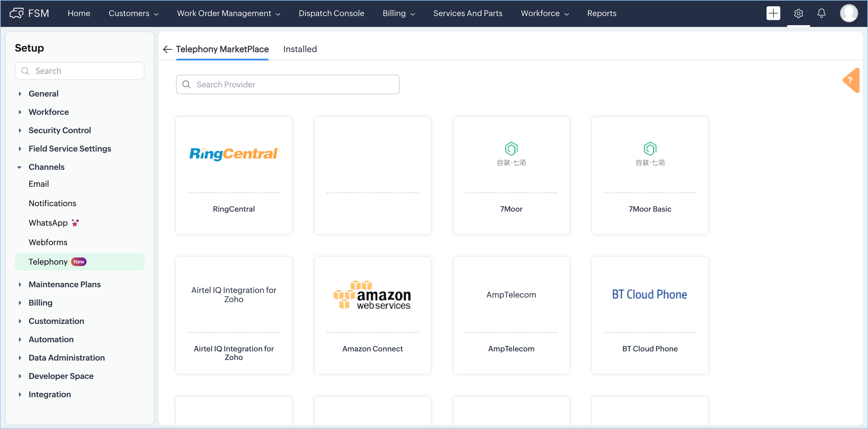Expand the Maintenance Plans section
868x429 pixels.
pos(64,284)
